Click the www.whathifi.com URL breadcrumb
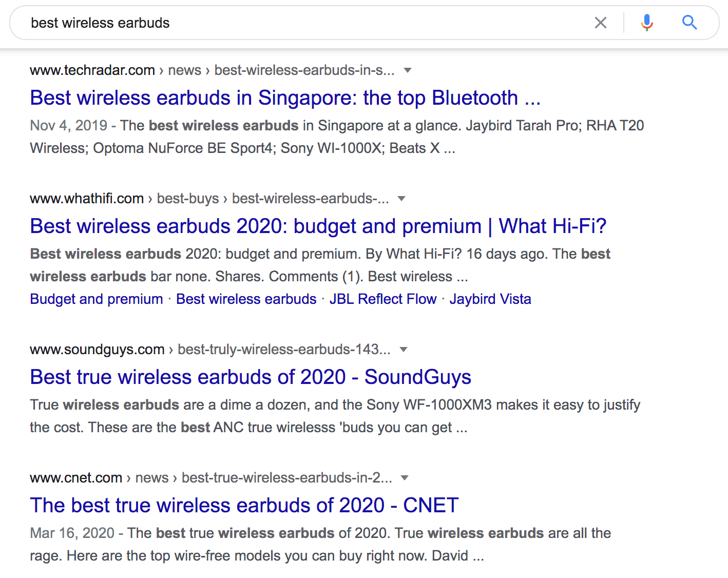The image size is (728, 578). (x=87, y=199)
